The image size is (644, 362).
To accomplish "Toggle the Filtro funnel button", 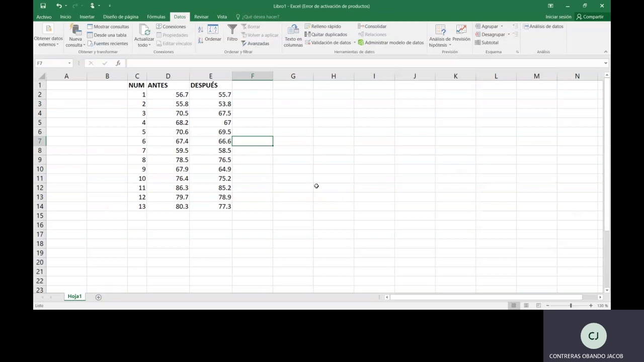I will [x=232, y=33].
